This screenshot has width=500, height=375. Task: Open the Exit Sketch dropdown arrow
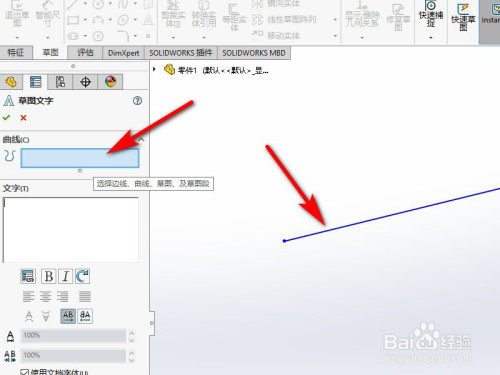click(17, 38)
